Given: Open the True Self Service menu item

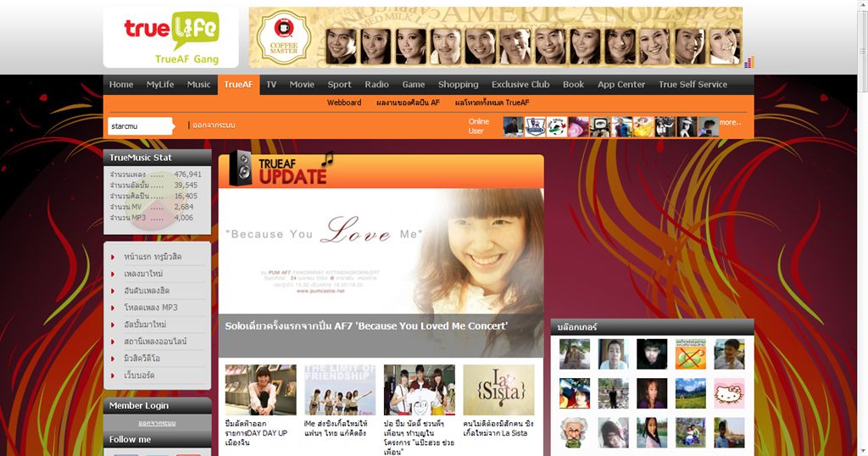Looking at the screenshot, I should point(693,85).
